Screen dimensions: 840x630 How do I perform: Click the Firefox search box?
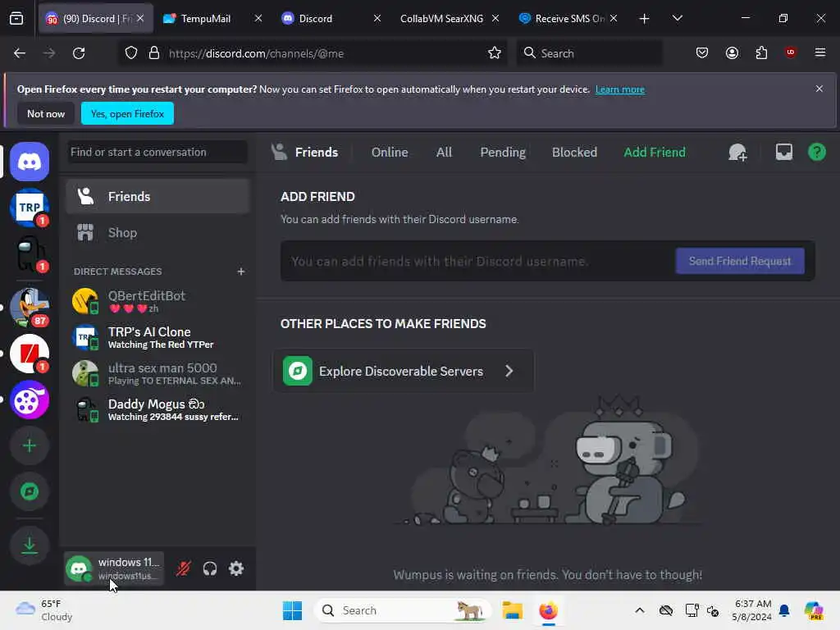click(589, 53)
